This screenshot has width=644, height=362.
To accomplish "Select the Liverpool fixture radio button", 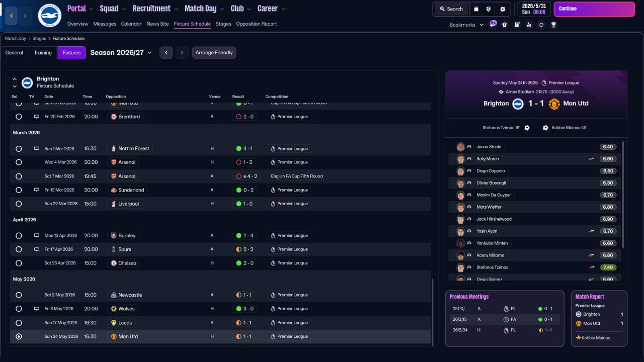I will [19, 204].
